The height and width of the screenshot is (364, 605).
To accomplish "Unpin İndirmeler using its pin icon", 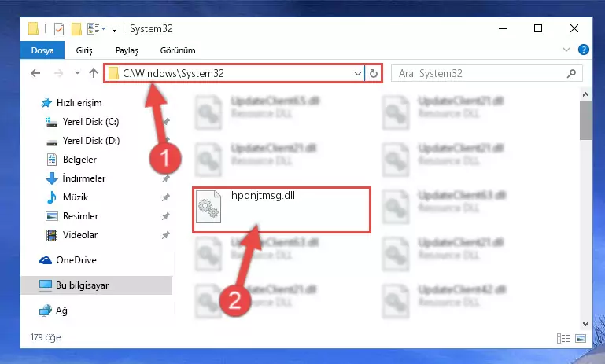I will (165, 178).
